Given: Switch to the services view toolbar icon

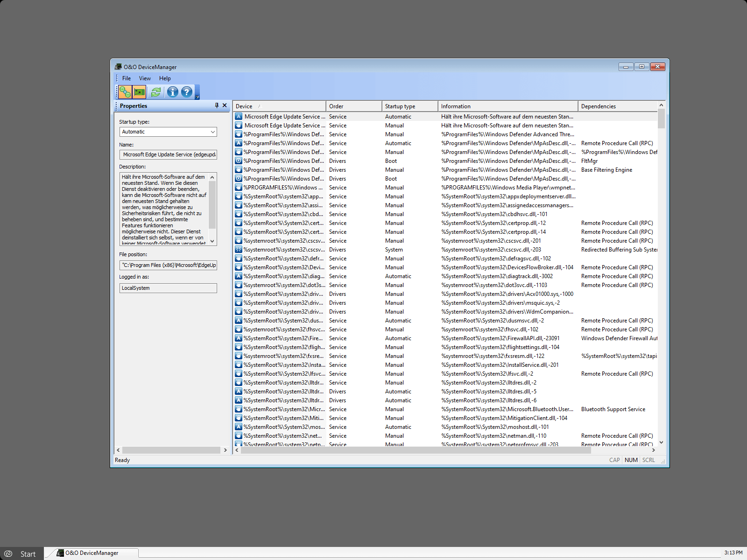Looking at the screenshot, I should coord(125,92).
